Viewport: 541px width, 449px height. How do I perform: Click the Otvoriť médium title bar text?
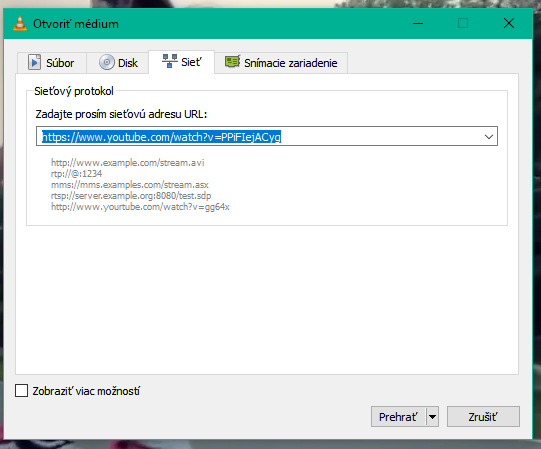tap(76, 24)
